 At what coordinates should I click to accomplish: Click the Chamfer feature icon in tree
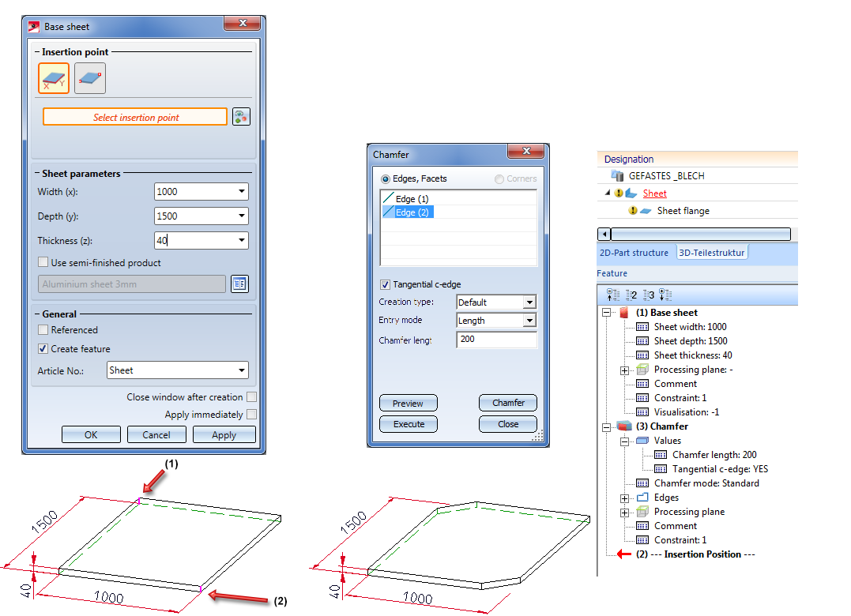click(x=625, y=426)
